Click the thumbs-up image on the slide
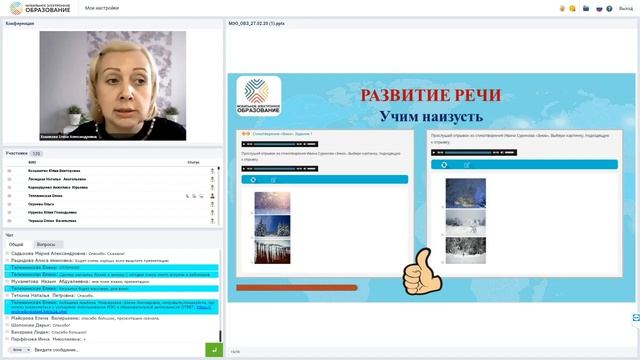The width and height of the screenshot is (640, 360). coord(422,271)
